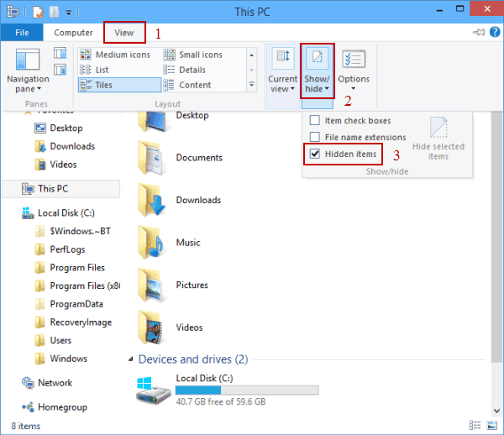
Task: Open Users folder in tree
Action: 53,341
